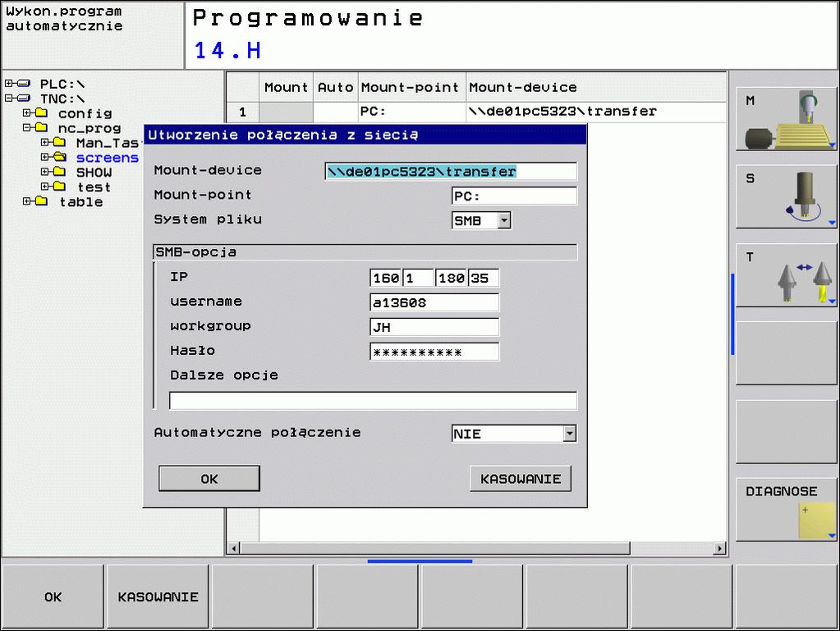840x631 pixels.
Task: Select row number 1 in the mount table
Action: [x=243, y=112]
